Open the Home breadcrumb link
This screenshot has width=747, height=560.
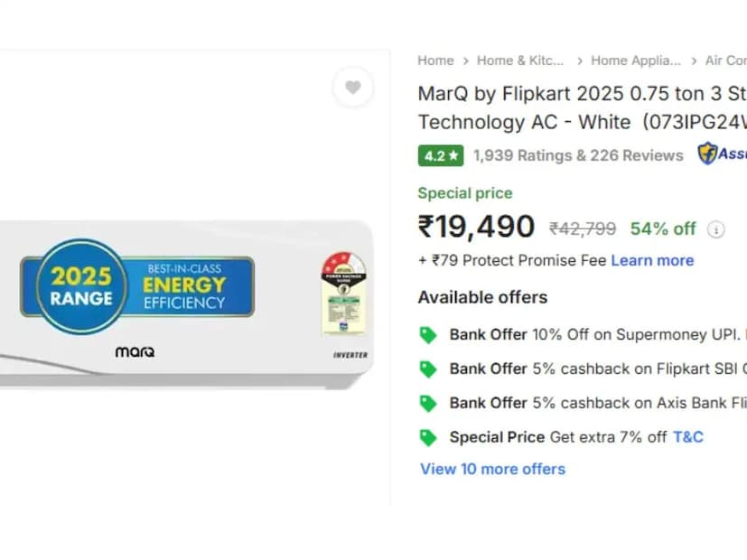(435, 61)
